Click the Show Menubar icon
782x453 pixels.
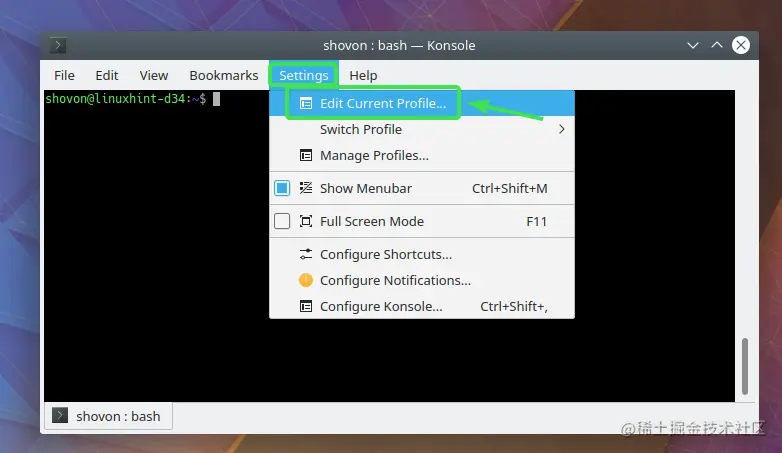[x=306, y=188]
